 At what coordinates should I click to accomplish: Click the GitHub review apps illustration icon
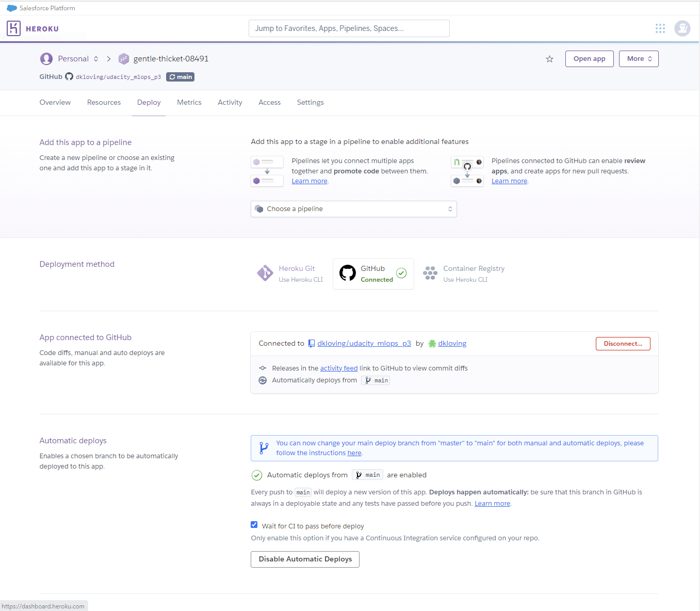(x=467, y=171)
